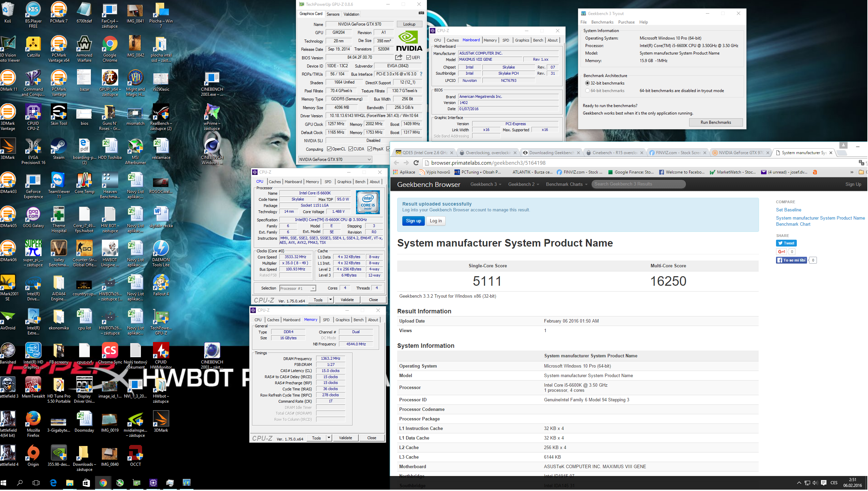This screenshot has width=868, height=491.
Task: Open Processor #1 selection dropdown
Action: click(297, 288)
